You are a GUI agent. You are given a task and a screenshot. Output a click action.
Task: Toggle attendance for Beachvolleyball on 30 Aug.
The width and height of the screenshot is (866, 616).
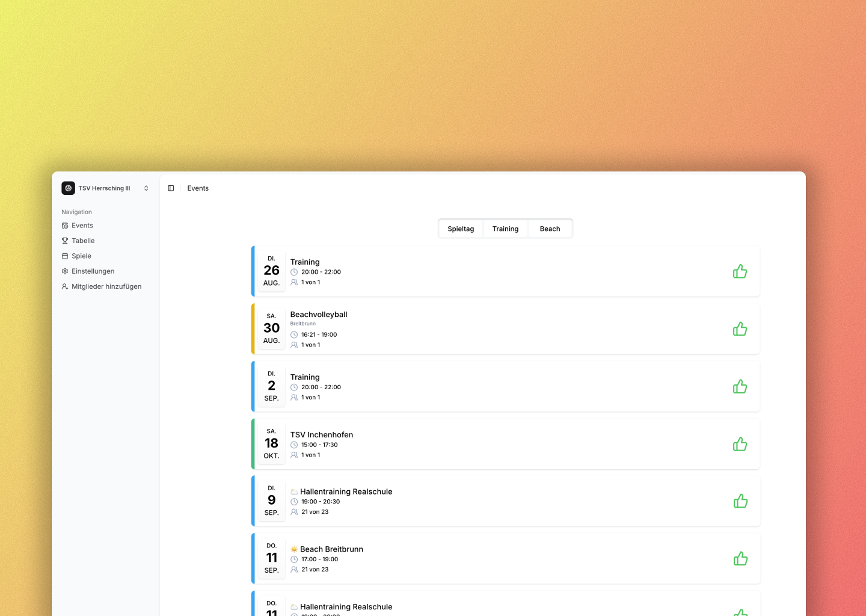[740, 329]
